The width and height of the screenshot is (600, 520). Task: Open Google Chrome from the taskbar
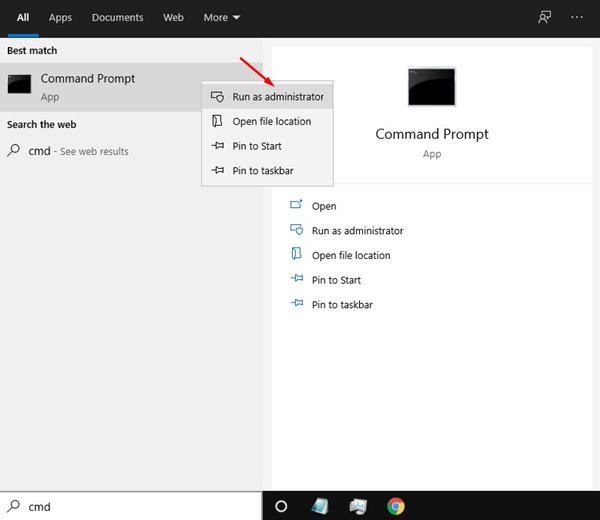click(x=396, y=506)
